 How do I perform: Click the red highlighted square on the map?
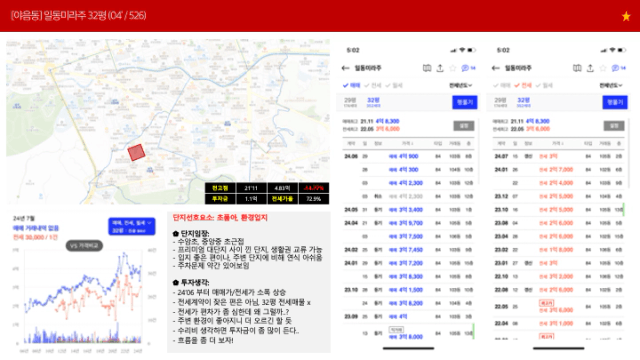coord(136,152)
